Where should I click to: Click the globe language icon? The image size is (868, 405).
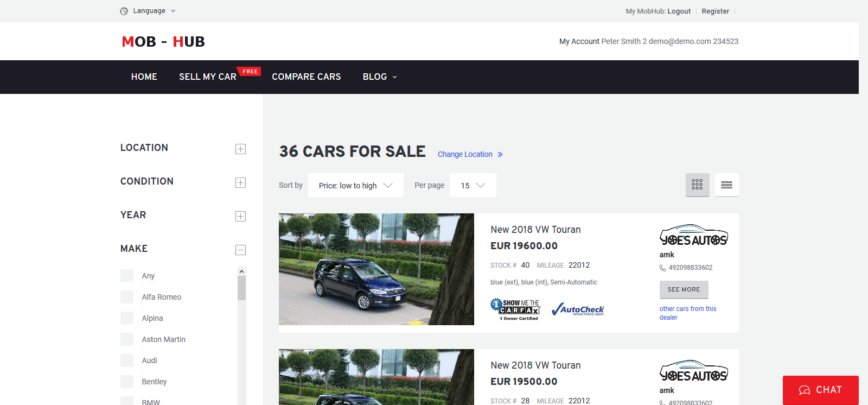tap(124, 11)
